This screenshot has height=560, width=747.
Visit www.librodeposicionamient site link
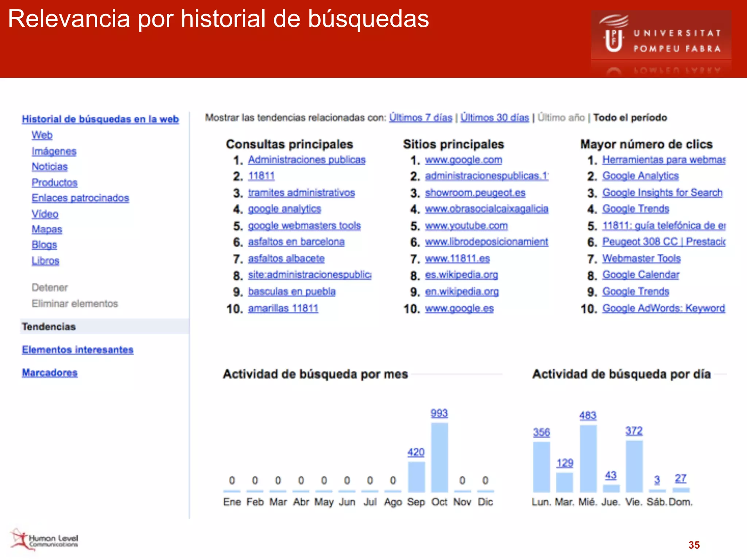point(487,242)
